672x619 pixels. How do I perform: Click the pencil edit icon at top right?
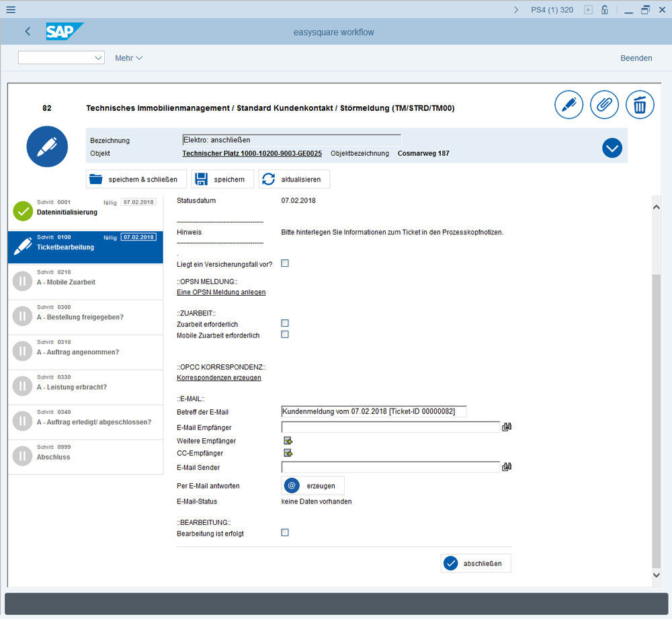(x=569, y=105)
